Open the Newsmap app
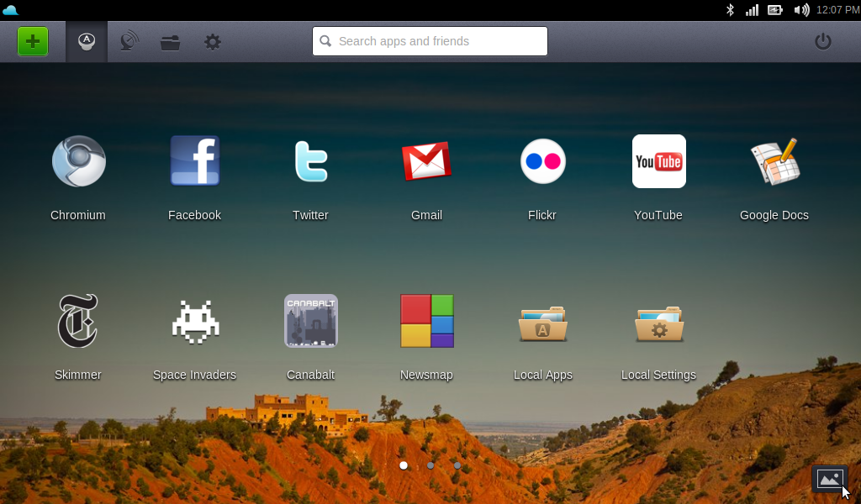 point(426,321)
